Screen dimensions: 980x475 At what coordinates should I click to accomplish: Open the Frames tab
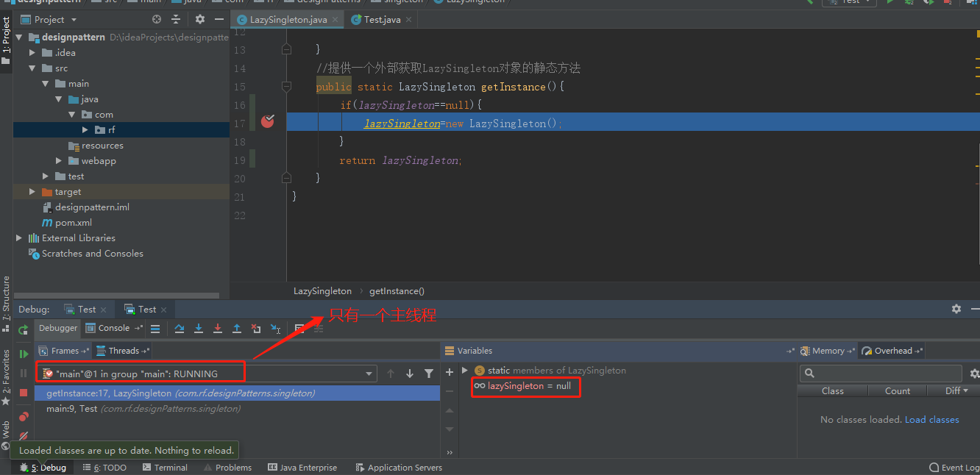[x=64, y=351]
